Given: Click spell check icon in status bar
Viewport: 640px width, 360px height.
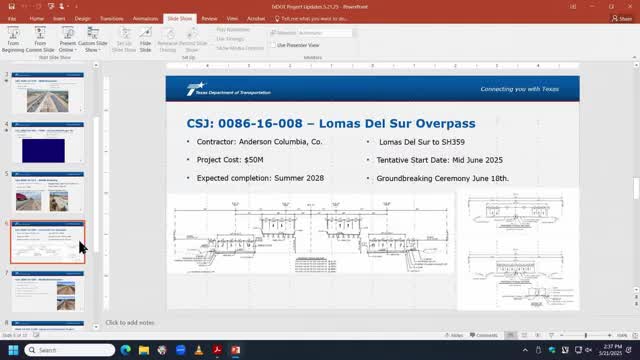Looking at the screenshot, I should [36, 335].
